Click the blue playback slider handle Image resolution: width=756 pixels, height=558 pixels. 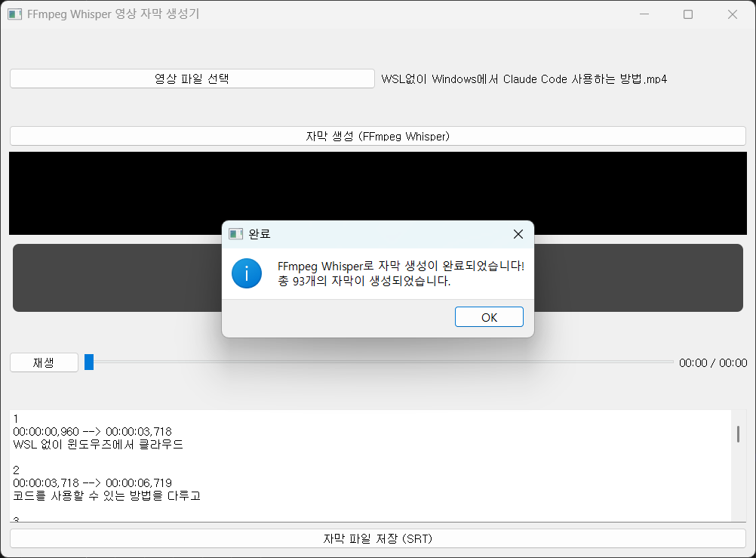[x=89, y=362]
